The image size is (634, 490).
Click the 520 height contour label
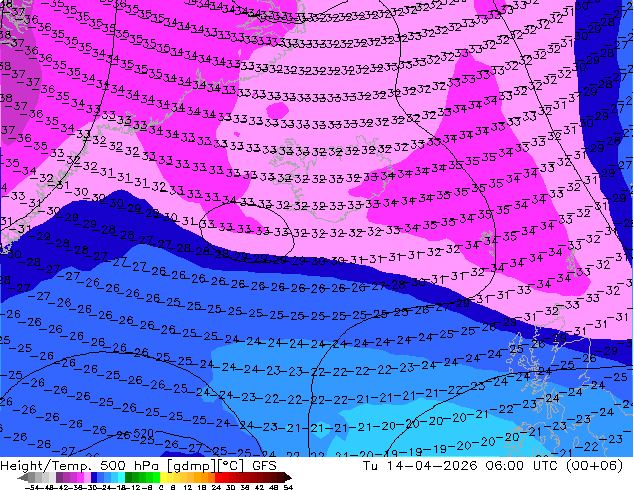[142, 433]
